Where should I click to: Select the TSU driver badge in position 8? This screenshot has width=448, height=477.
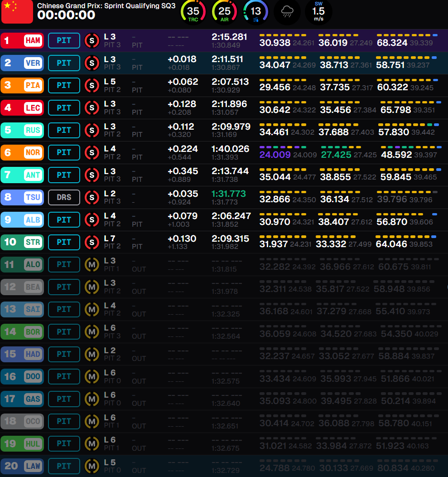pyautogui.click(x=22, y=197)
